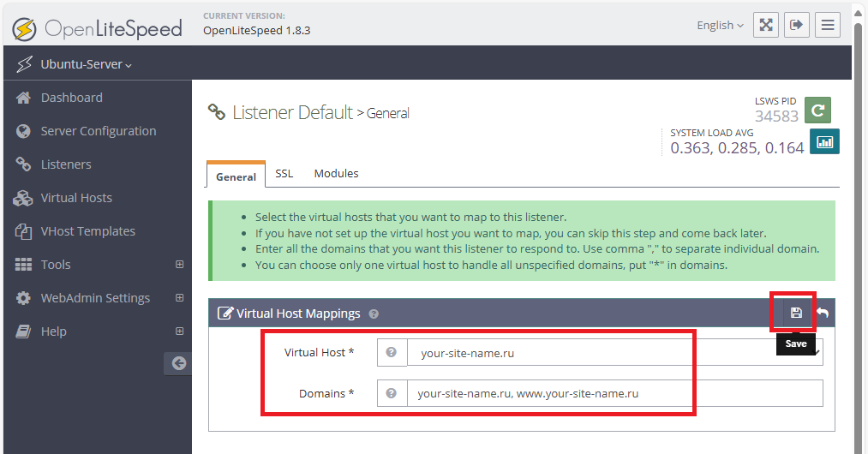
Task: Click the page vertical scrollbar
Action: coord(859,238)
